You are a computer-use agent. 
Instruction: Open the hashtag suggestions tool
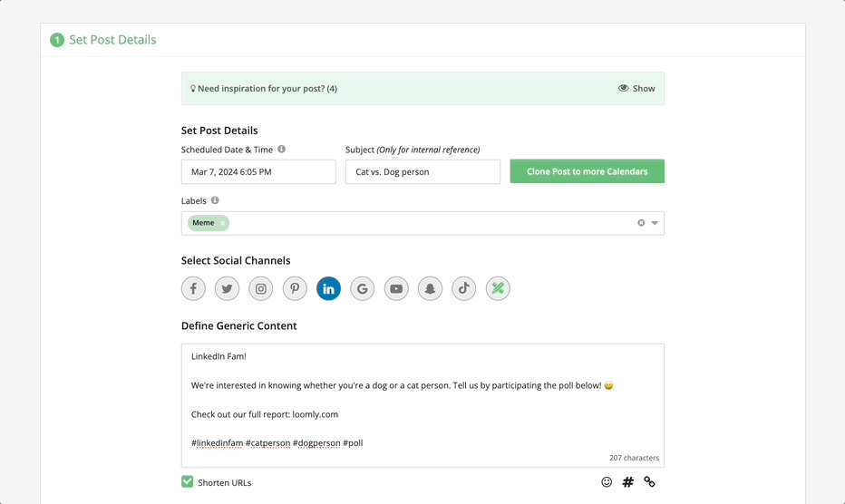(627, 482)
